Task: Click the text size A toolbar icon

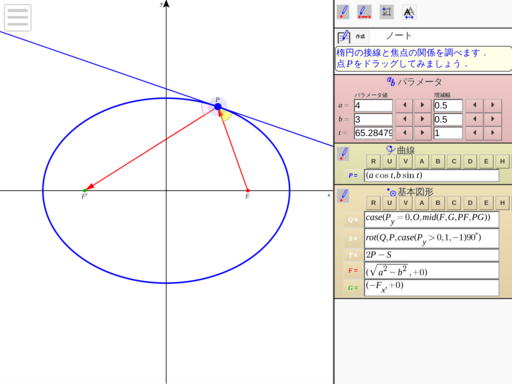Action: 409,13
